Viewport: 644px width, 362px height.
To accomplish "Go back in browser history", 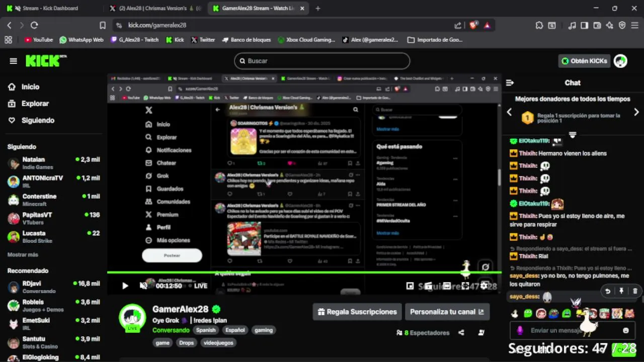I will pos(9,25).
